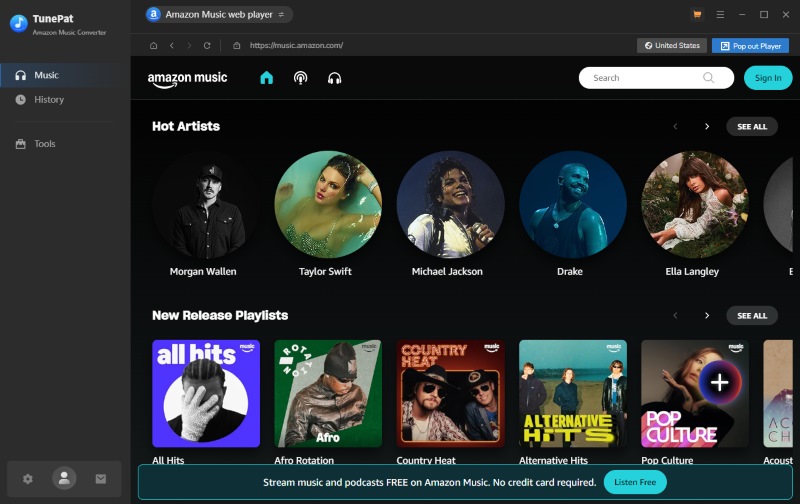
Task: Click the Search input field
Action: (656, 78)
